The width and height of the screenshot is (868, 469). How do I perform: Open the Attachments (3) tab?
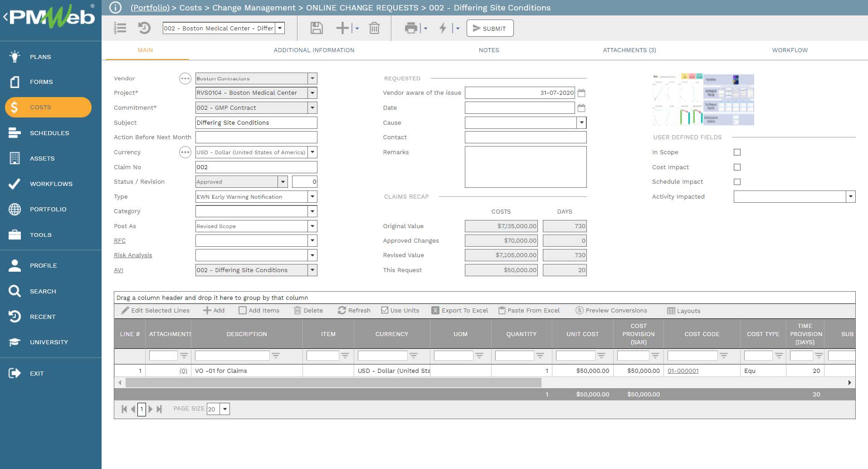pos(629,50)
